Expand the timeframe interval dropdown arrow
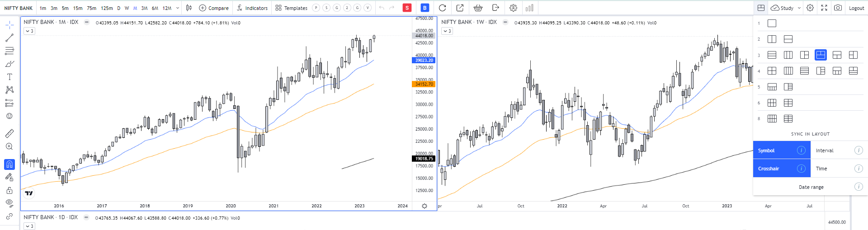This screenshot has width=868, height=230. [x=177, y=8]
